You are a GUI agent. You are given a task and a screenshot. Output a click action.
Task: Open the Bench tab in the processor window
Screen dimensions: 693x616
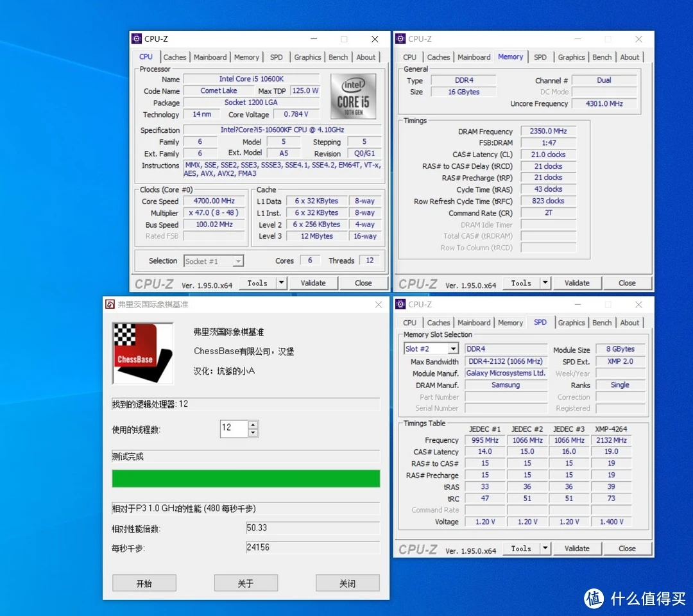[338, 57]
